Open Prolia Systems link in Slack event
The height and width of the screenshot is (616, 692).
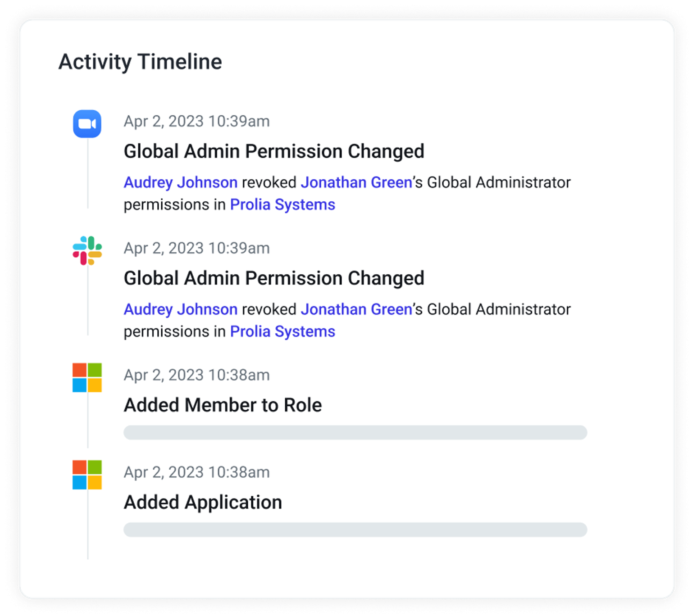282,331
